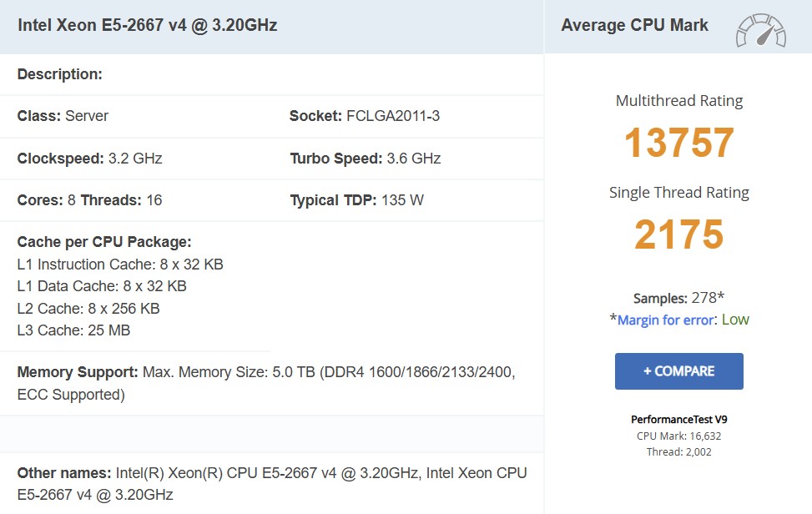This screenshot has width=812, height=514.
Task: Click the PerformanceTest V9 label
Action: pos(679,419)
